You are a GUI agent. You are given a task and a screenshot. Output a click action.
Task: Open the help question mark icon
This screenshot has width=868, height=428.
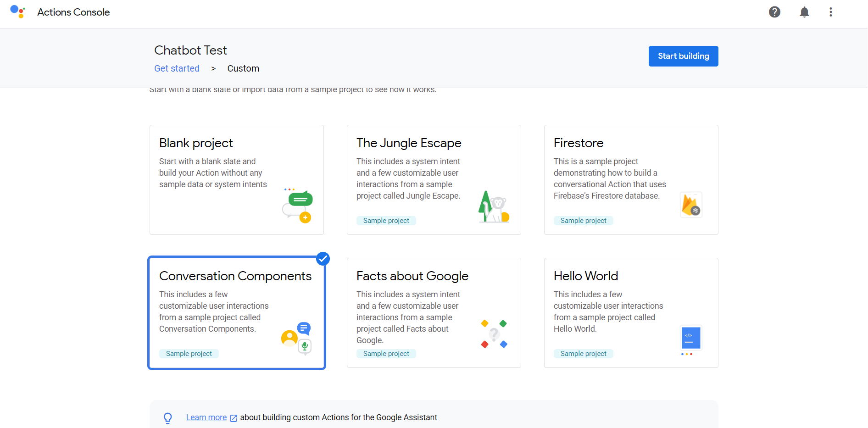[775, 12]
